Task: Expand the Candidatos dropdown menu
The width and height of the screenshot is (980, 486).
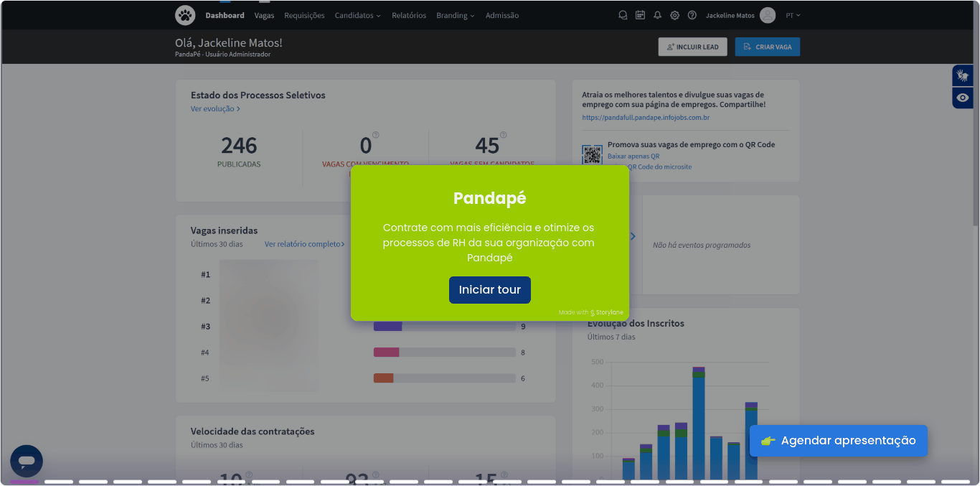Action: click(357, 15)
